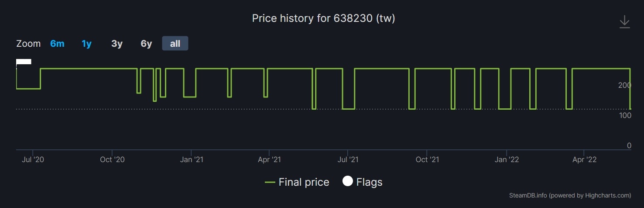Click the green Final price legend line
Screen dimensions: 644x208
coord(270,182)
